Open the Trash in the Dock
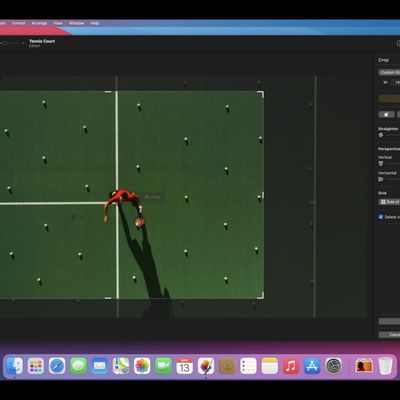 pos(385,366)
